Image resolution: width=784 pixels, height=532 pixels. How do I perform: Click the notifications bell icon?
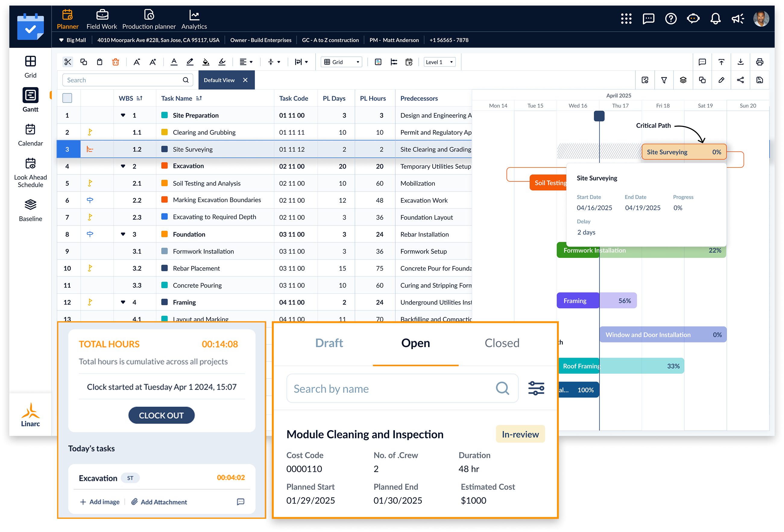[x=715, y=19]
